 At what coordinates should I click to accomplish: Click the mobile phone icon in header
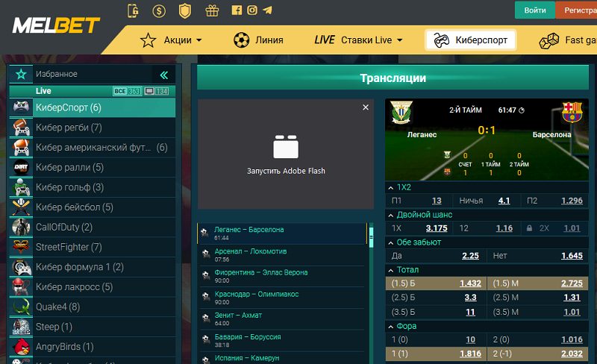coord(134,10)
